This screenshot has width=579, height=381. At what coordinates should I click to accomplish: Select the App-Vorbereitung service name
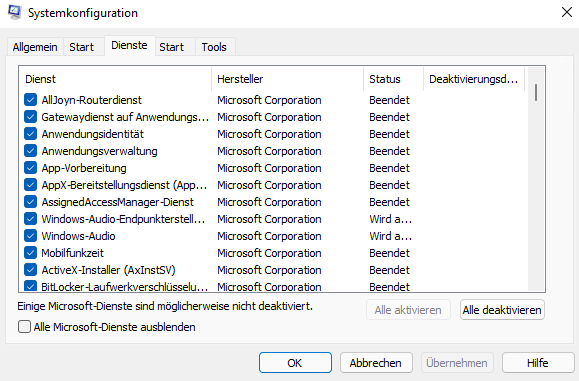(84, 168)
